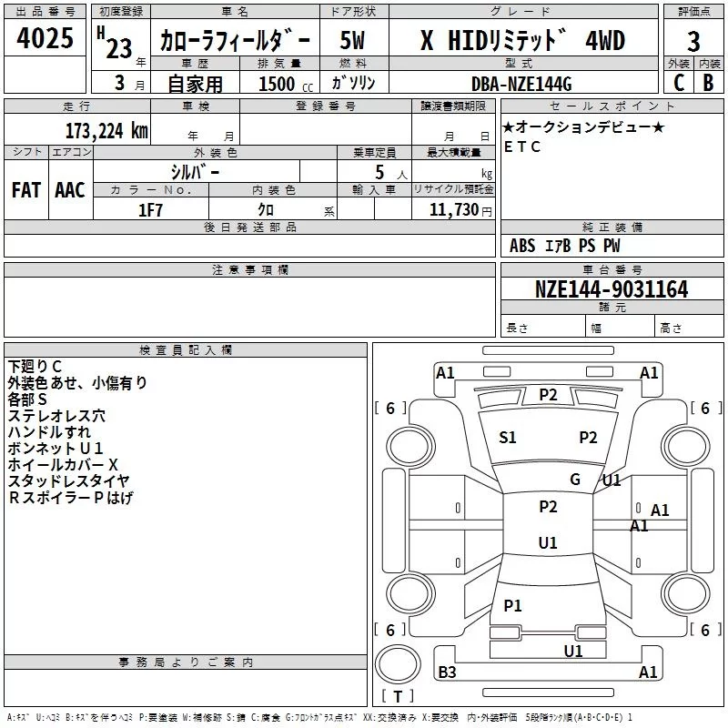The image size is (728, 728).
Task: Click the lot number 4025
Action: coord(45,40)
